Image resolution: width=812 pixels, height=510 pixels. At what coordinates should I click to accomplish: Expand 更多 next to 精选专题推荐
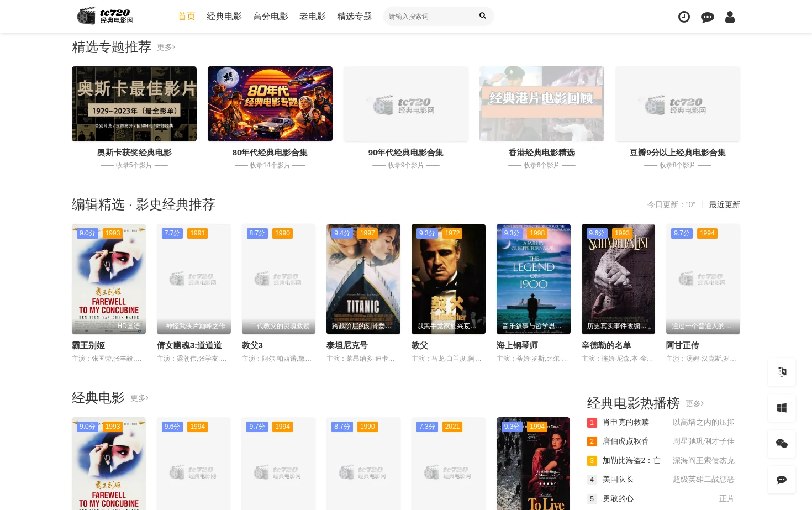pos(166,48)
